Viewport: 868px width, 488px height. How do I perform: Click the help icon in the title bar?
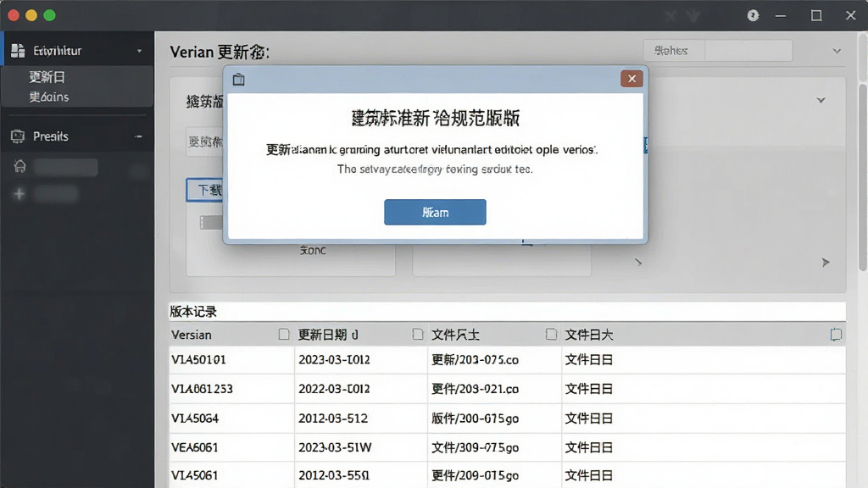753,15
